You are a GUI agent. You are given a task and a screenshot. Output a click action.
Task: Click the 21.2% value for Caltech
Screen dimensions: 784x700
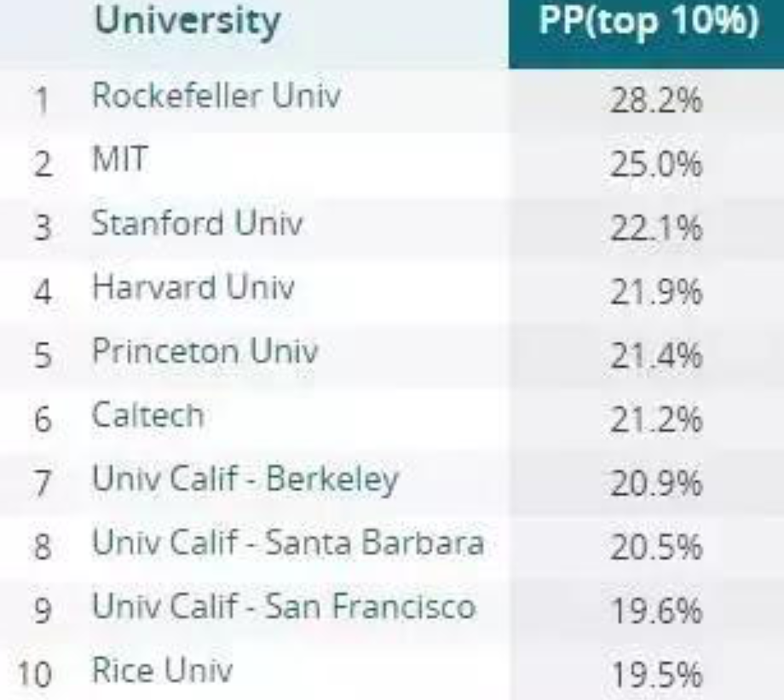(x=656, y=420)
